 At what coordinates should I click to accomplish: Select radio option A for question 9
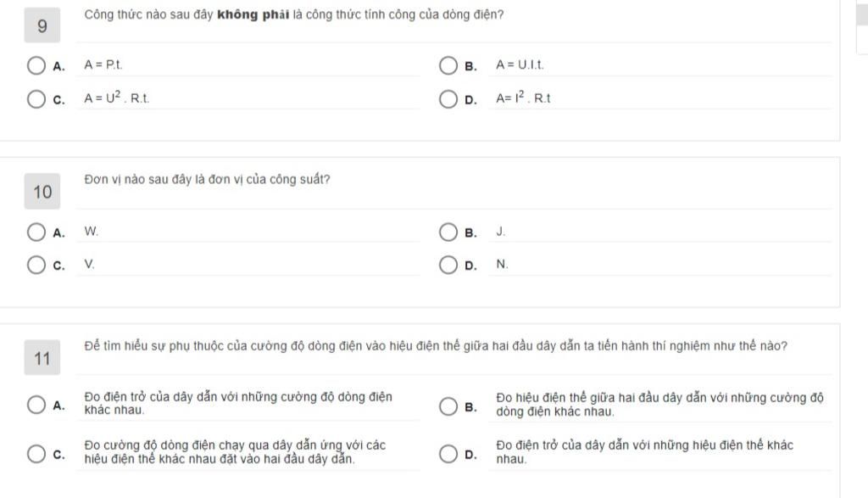coord(36,65)
